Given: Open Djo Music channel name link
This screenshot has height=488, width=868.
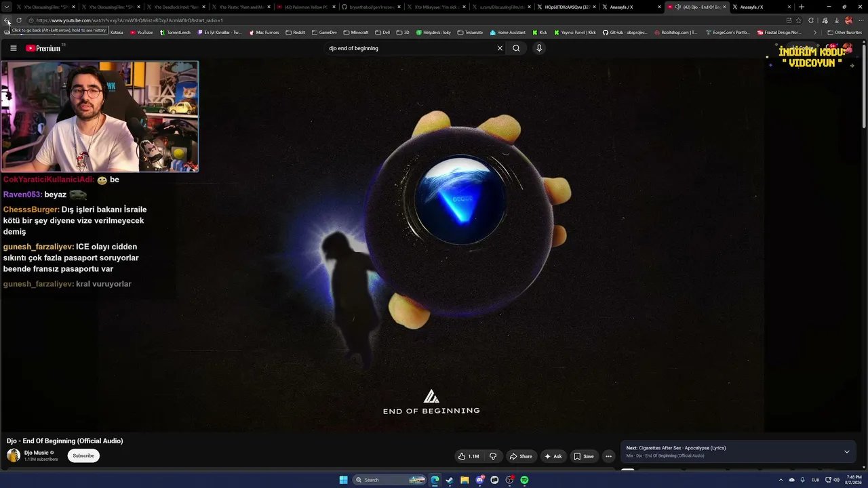Looking at the screenshot, I should click(37, 453).
